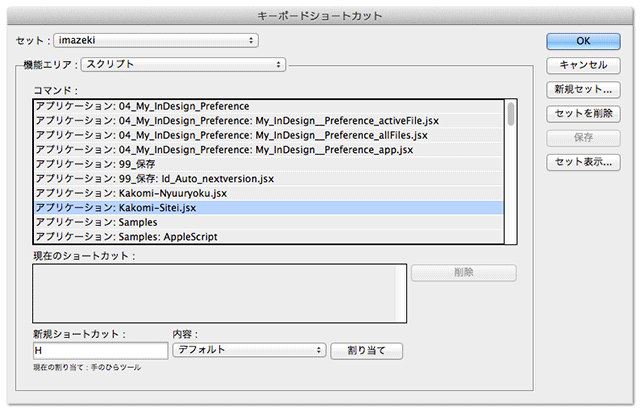Click the キャンセル button
The height and width of the screenshot is (412, 640).
point(583,65)
